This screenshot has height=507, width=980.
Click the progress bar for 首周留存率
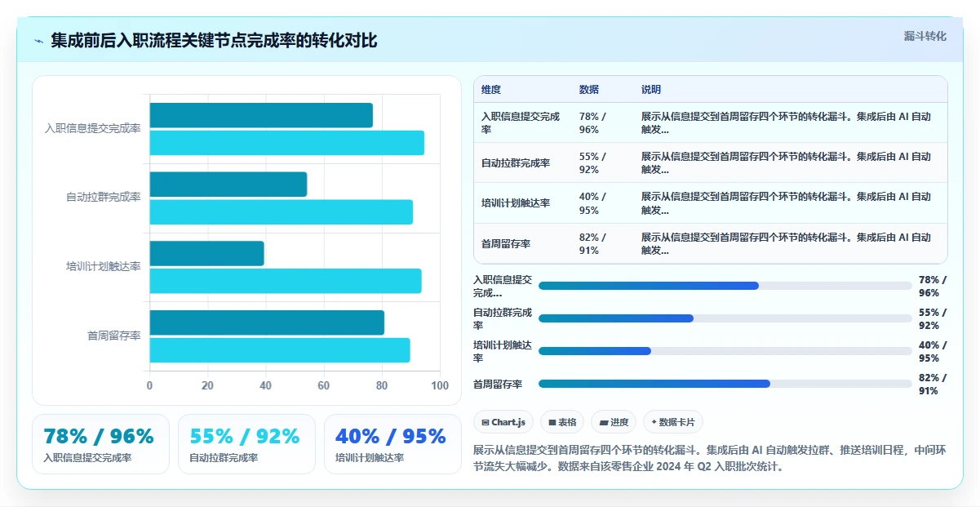pos(725,384)
